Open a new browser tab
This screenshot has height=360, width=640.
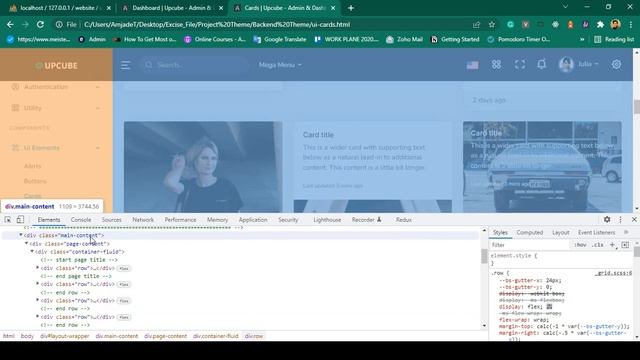pos(351,8)
